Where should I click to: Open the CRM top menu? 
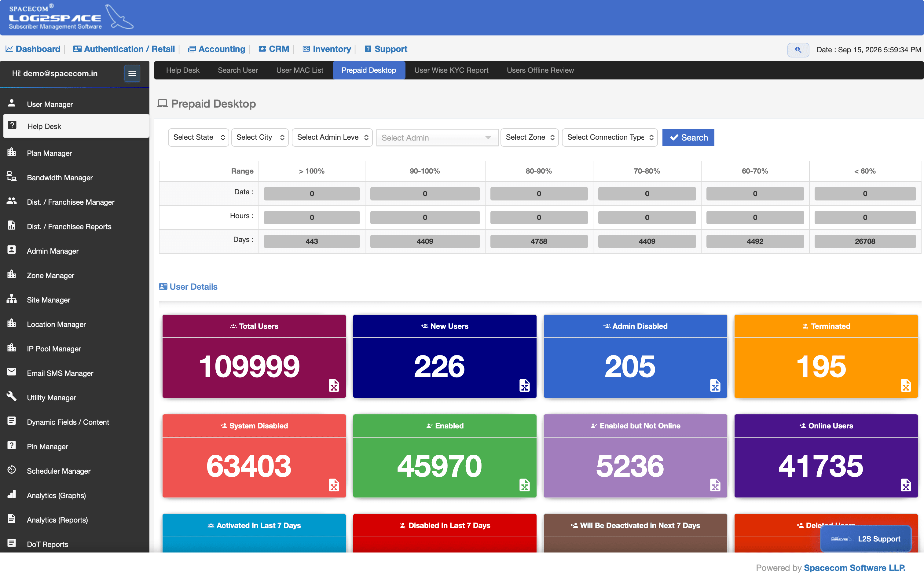(273, 49)
